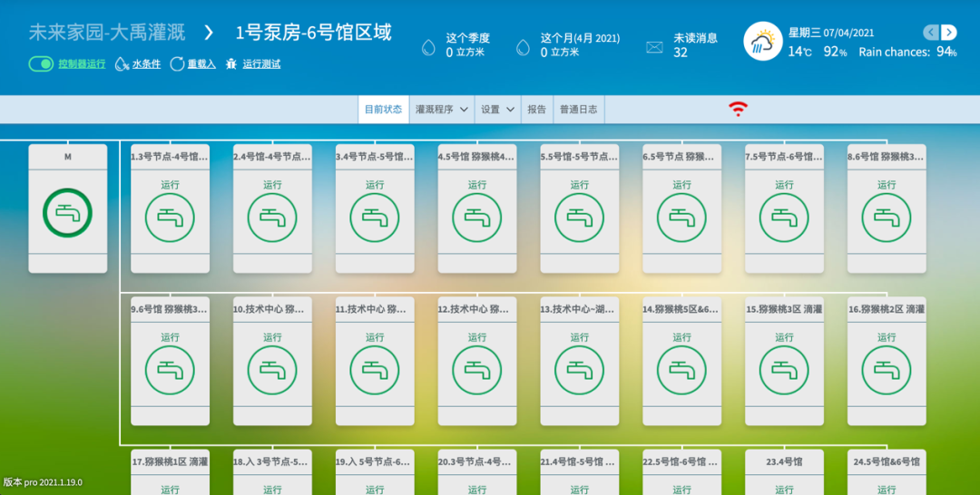This screenshot has width=980, height=495.
Task: Click faucet icon of valve 15.猕猴桃3区 滴灌
Action: [784, 370]
